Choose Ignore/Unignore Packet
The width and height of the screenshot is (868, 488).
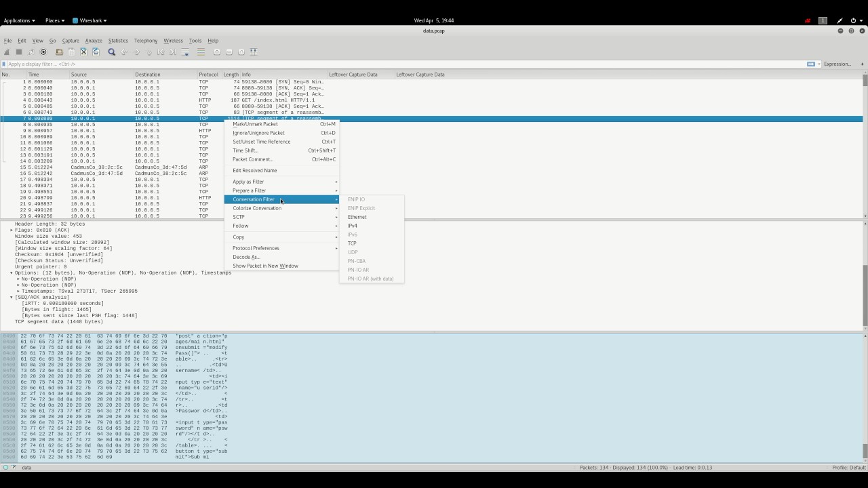click(281, 133)
